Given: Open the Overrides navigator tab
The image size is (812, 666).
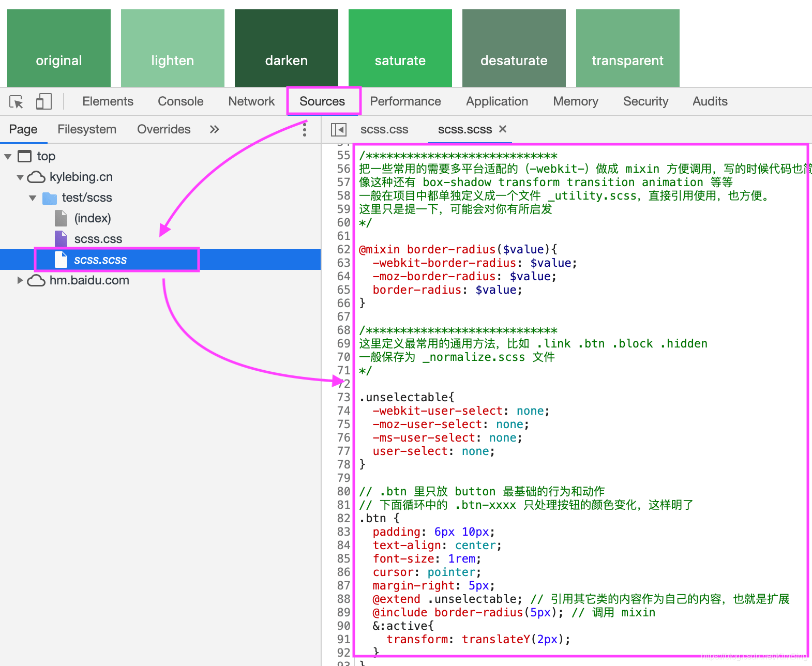Looking at the screenshot, I should coord(164,129).
